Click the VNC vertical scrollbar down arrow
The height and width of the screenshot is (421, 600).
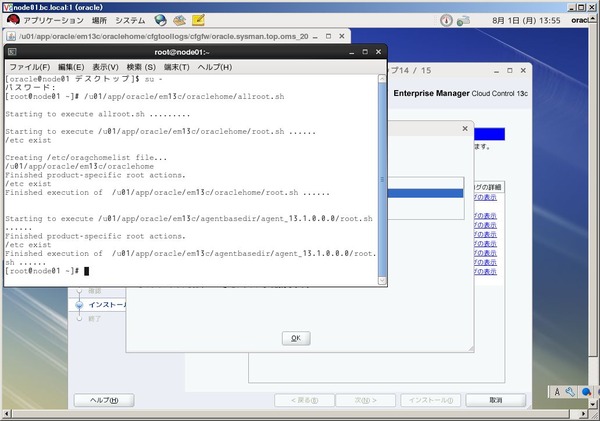pyautogui.click(x=593, y=403)
